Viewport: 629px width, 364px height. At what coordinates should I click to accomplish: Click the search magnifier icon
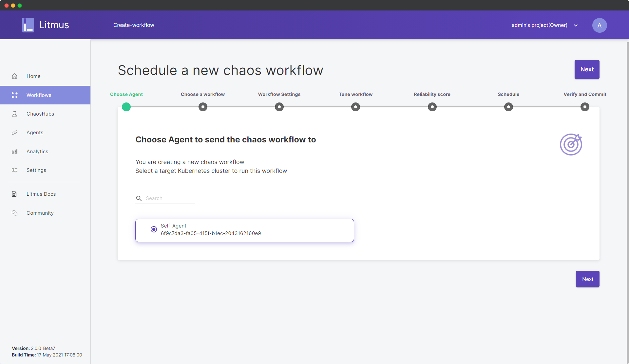click(139, 198)
